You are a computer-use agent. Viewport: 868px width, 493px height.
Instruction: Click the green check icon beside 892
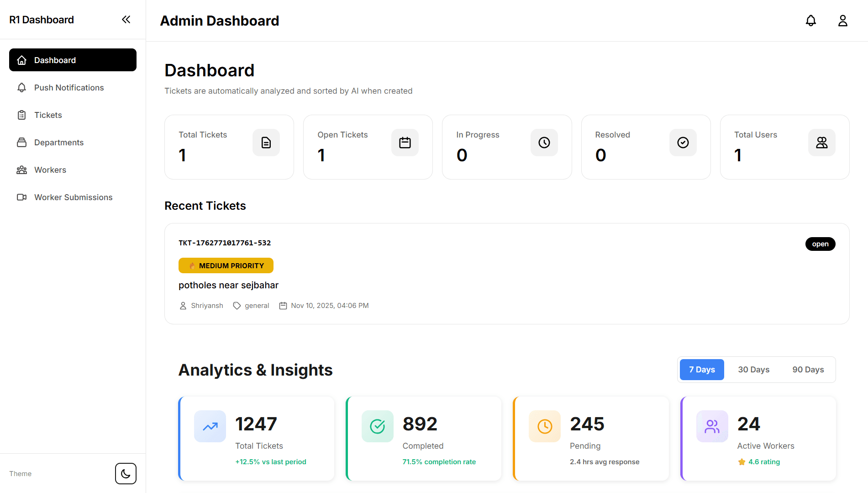(x=377, y=426)
